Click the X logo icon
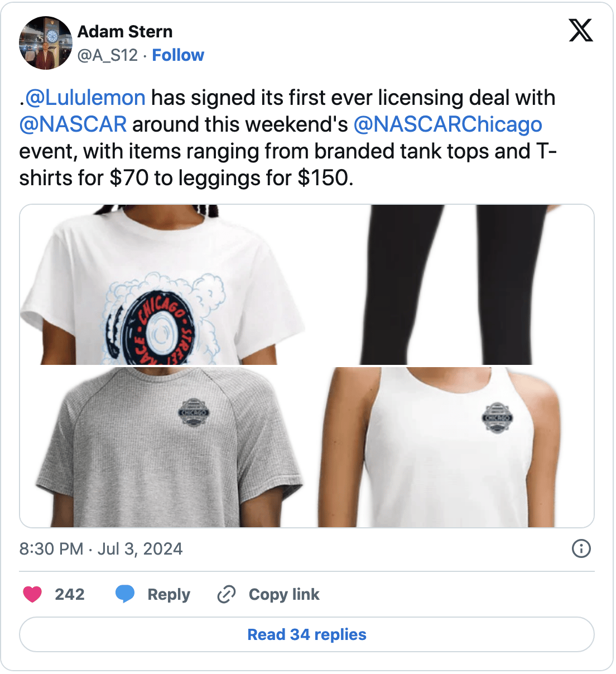 pyautogui.click(x=581, y=30)
